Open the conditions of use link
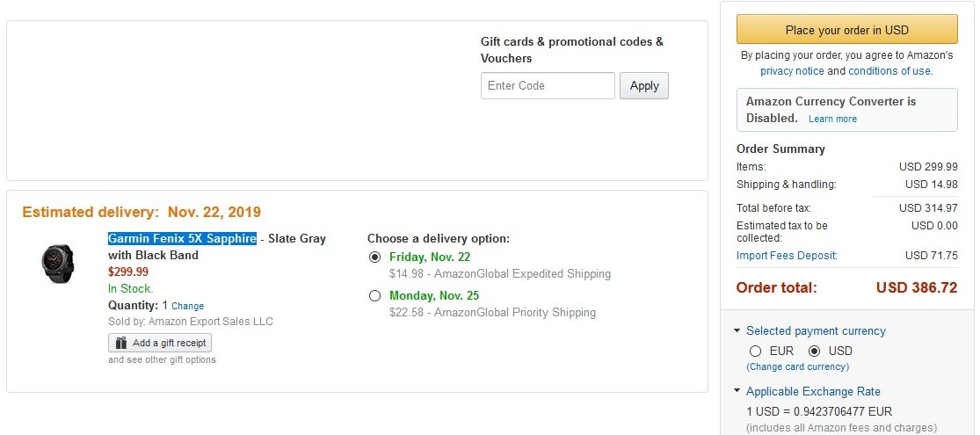This screenshot has width=980, height=435. click(889, 71)
